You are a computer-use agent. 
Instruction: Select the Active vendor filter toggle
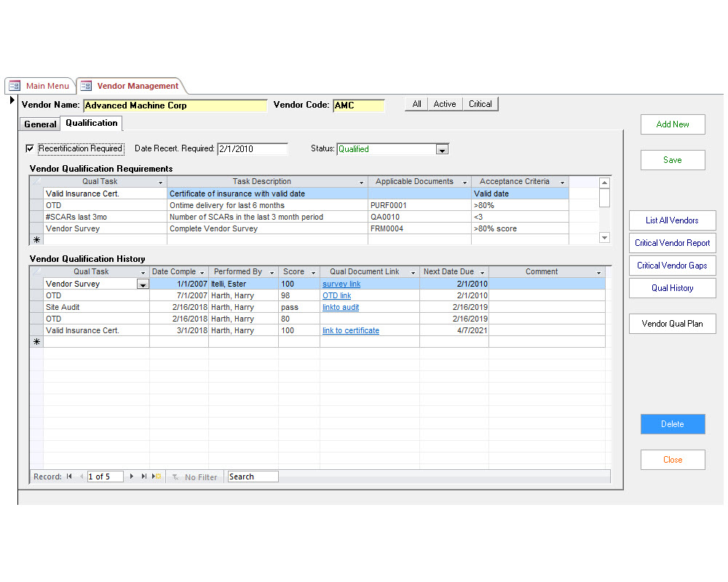coord(444,104)
